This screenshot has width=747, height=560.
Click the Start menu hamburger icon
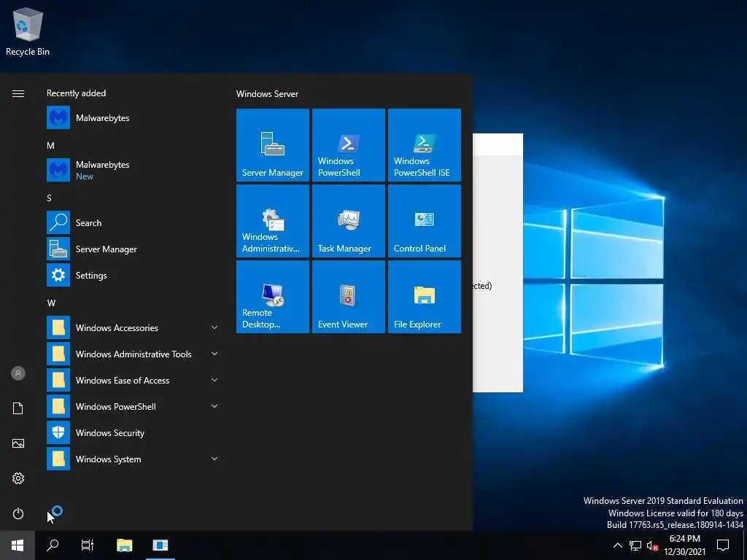(x=18, y=93)
